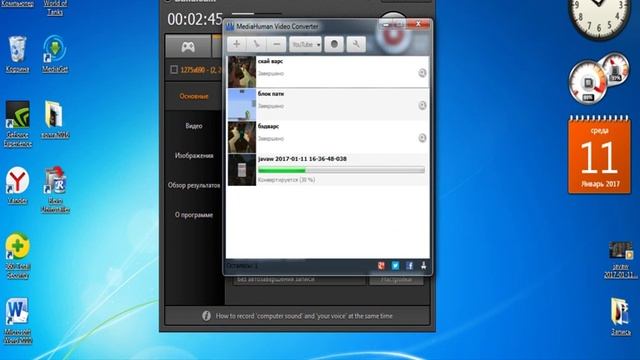Share via the Facebook icon
The image size is (640, 360).
click(x=409, y=266)
